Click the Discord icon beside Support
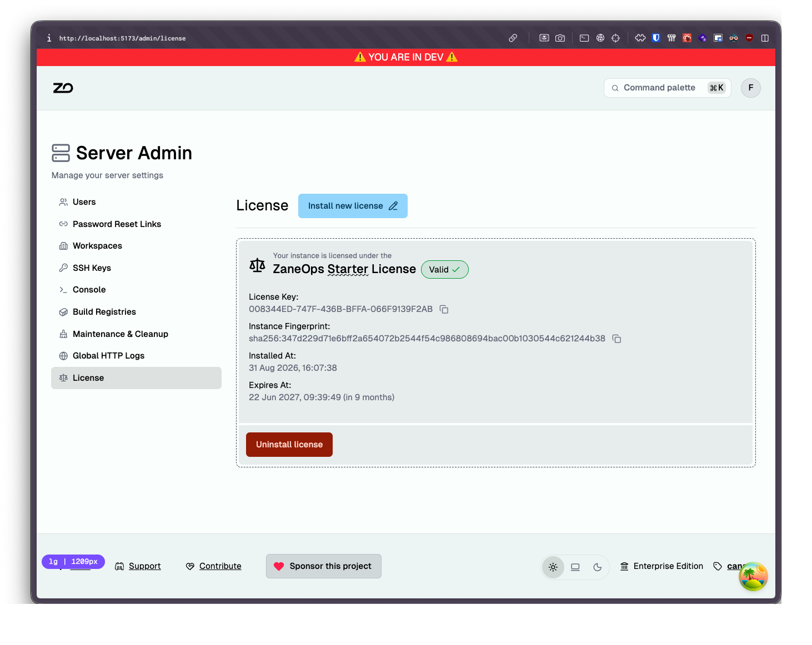This screenshot has width=812, height=645. click(119, 566)
